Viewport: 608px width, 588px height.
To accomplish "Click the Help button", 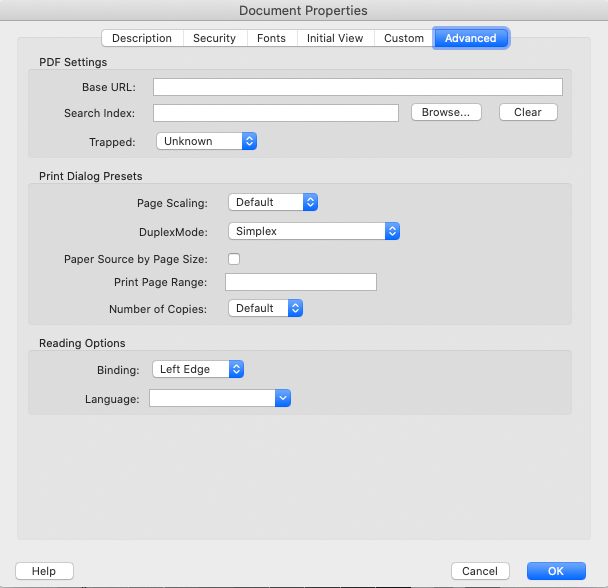I will [44, 571].
